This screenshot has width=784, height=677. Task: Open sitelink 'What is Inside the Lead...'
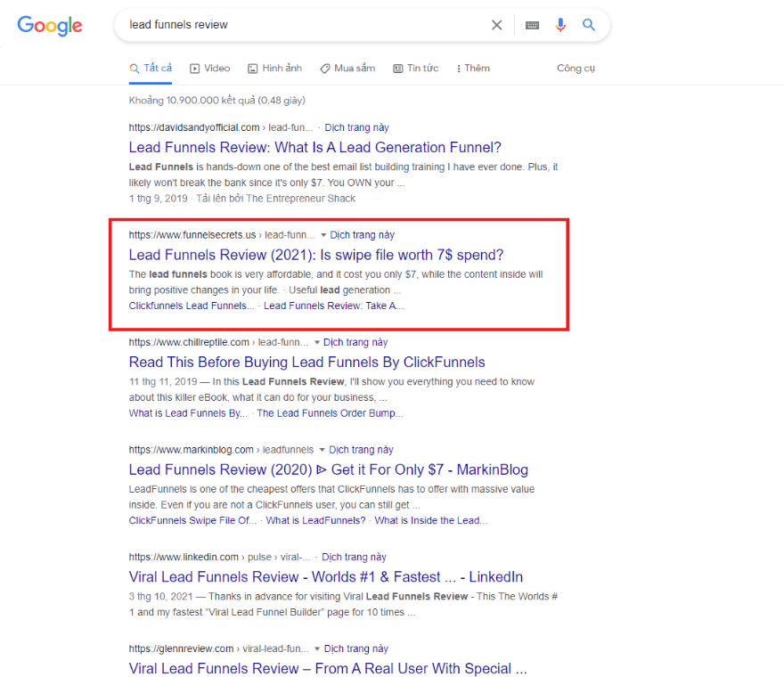click(430, 520)
